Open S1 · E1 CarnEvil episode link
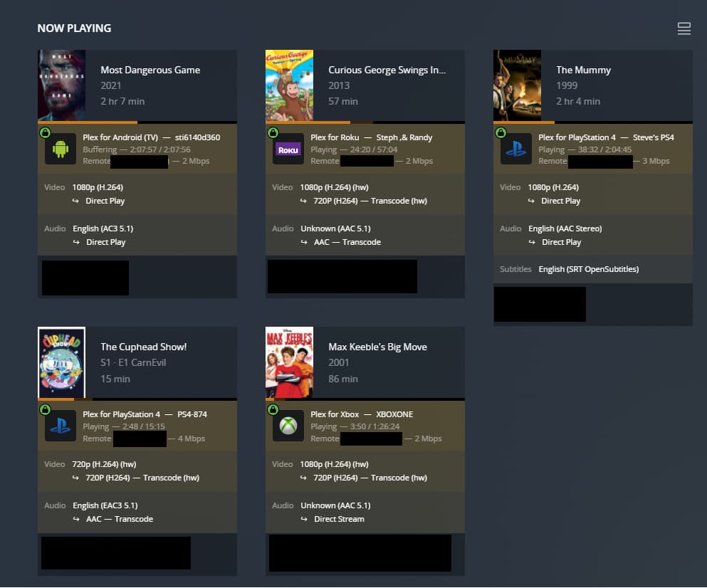 [x=133, y=362]
